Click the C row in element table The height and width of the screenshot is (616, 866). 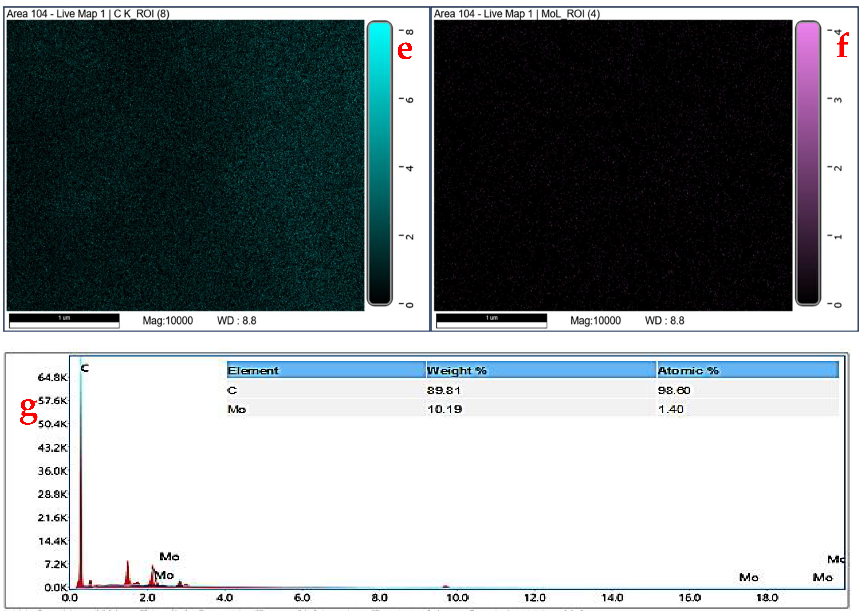(x=232, y=390)
